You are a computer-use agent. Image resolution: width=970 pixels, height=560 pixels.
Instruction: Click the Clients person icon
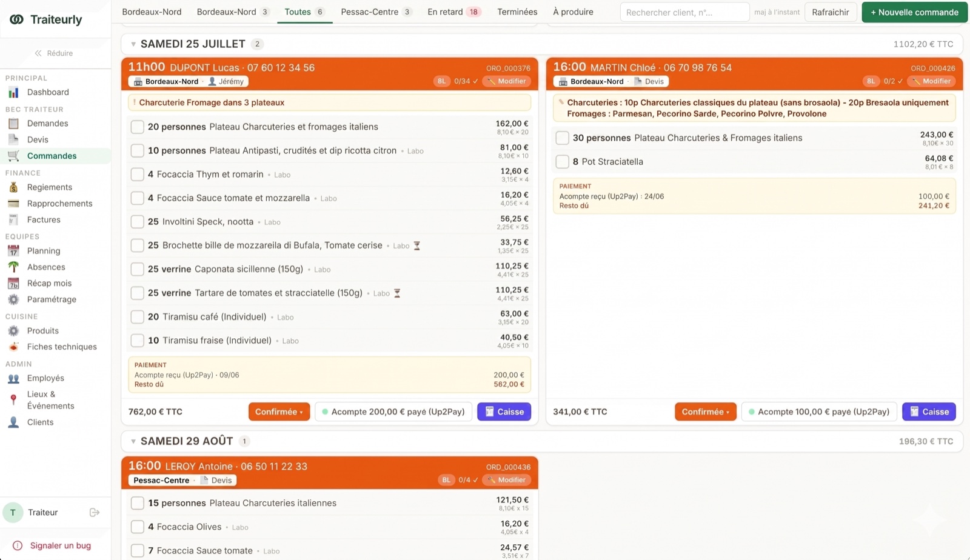pyautogui.click(x=13, y=422)
